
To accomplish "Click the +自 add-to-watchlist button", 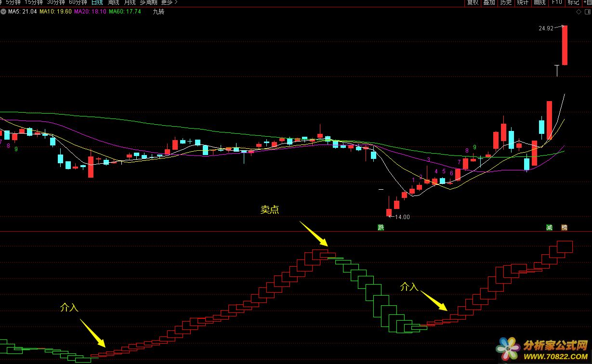I will pos(587,2).
